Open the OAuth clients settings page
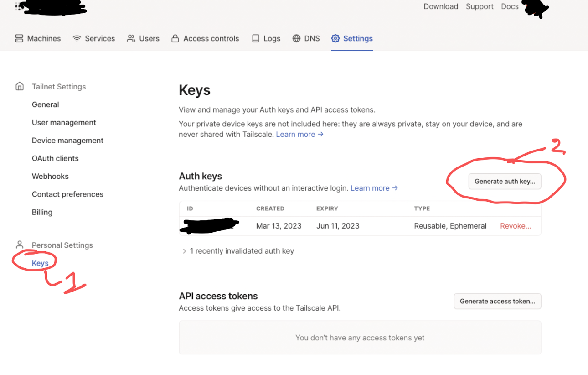 click(x=55, y=158)
